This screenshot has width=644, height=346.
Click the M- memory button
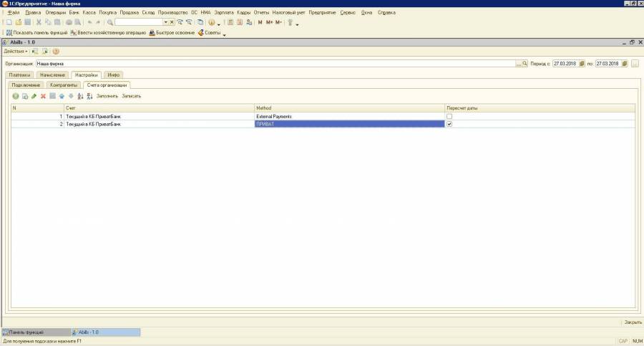tap(278, 22)
